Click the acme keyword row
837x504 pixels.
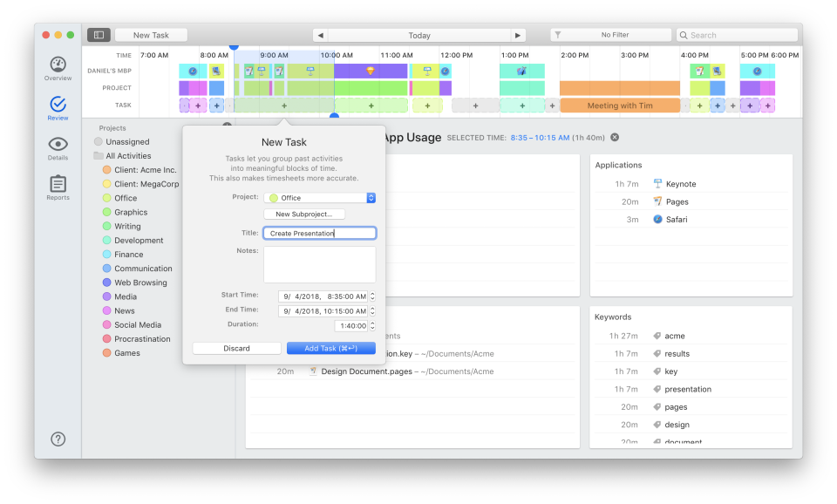691,336
